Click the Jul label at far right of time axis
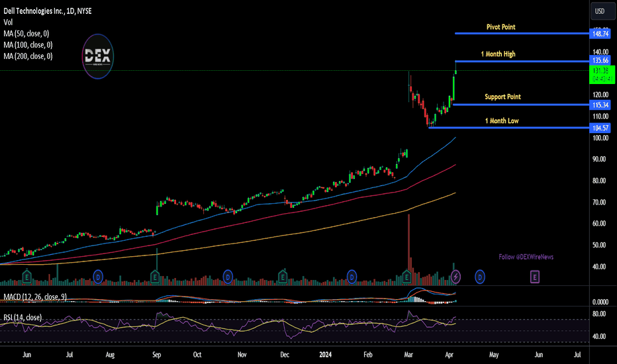The width and height of the screenshot is (617, 364). pos(577,355)
